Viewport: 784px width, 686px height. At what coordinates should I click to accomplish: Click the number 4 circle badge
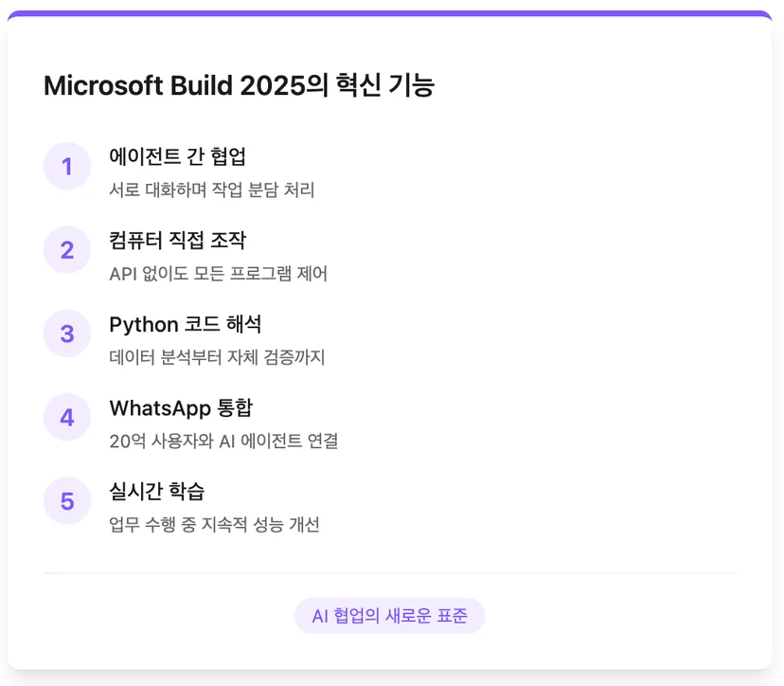coord(67,417)
